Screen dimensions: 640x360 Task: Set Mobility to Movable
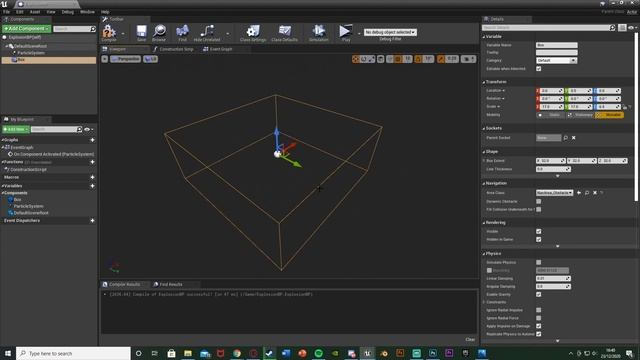pos(609,115)
